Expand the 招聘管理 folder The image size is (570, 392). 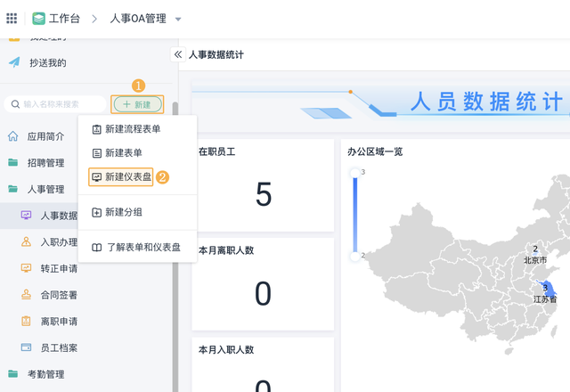(45, 163)
